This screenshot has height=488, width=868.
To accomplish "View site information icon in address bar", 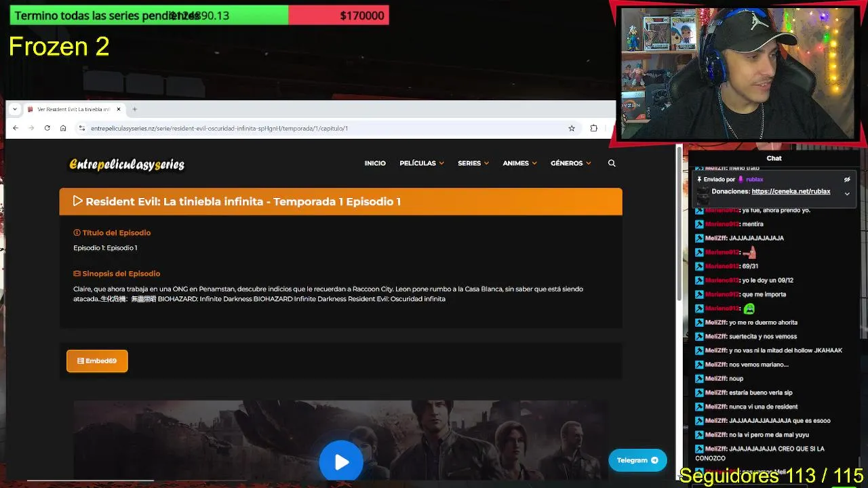I will coord(82,128).
